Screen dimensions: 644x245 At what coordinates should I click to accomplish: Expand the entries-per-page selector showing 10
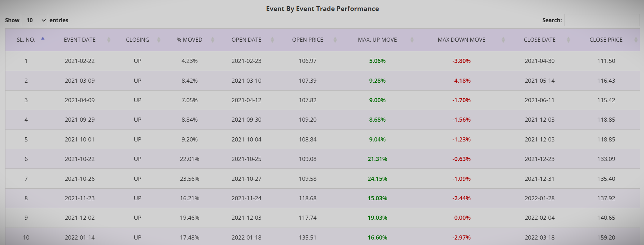34,20
